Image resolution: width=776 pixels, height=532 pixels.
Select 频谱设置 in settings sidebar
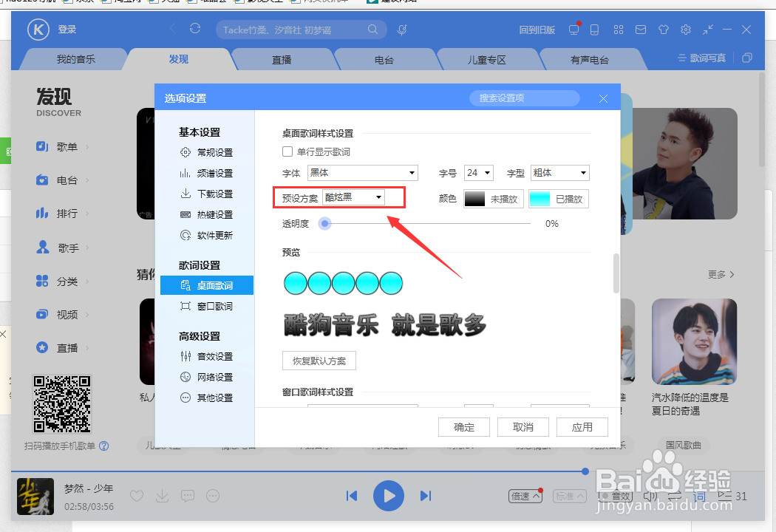point(207,173)
